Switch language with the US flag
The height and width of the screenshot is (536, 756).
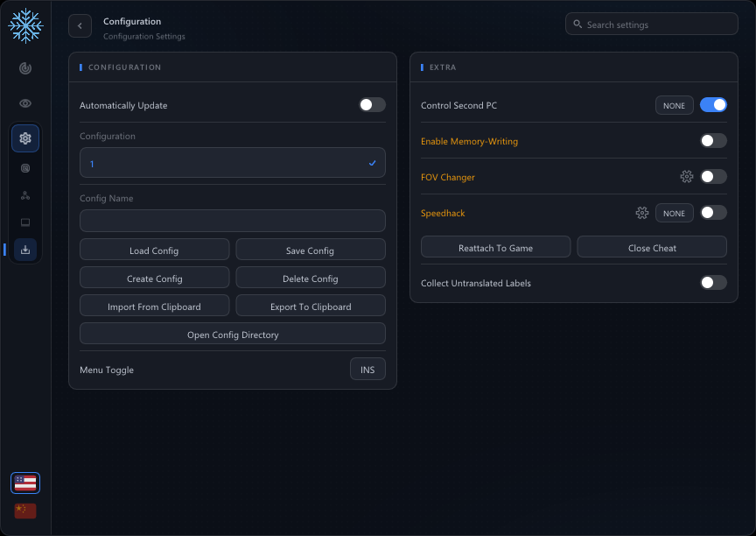(25, 483)
